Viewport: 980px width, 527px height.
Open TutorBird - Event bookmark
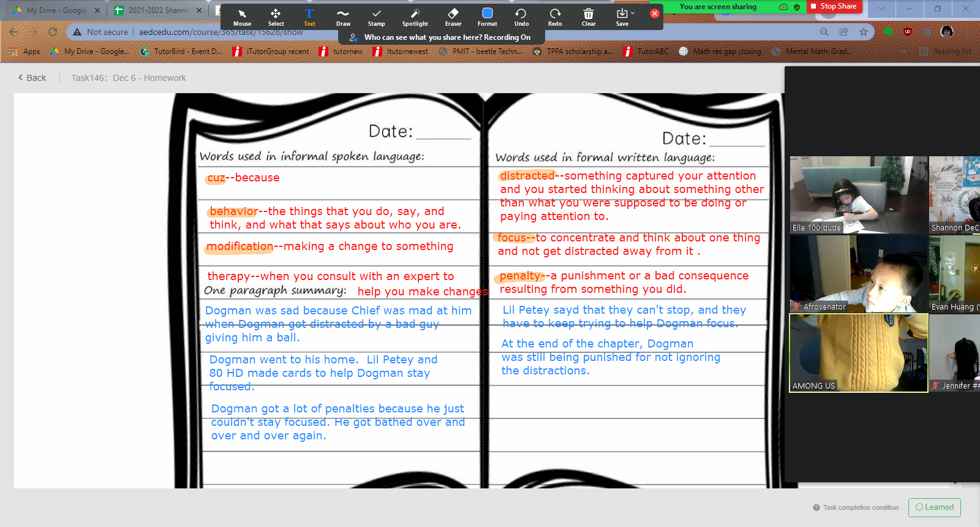(x=181, y=51)
